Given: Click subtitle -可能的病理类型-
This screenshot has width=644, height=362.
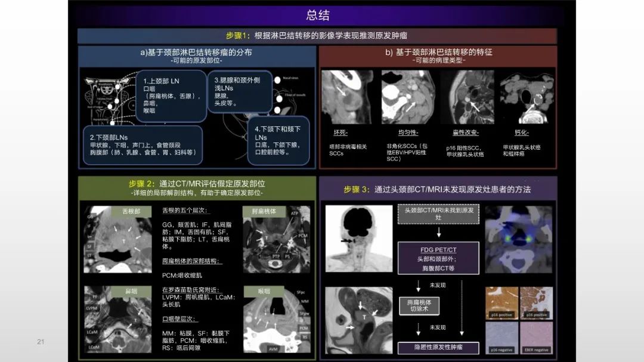Looking at the screenshot, I should pyautogui.click(x=438, y=60).
